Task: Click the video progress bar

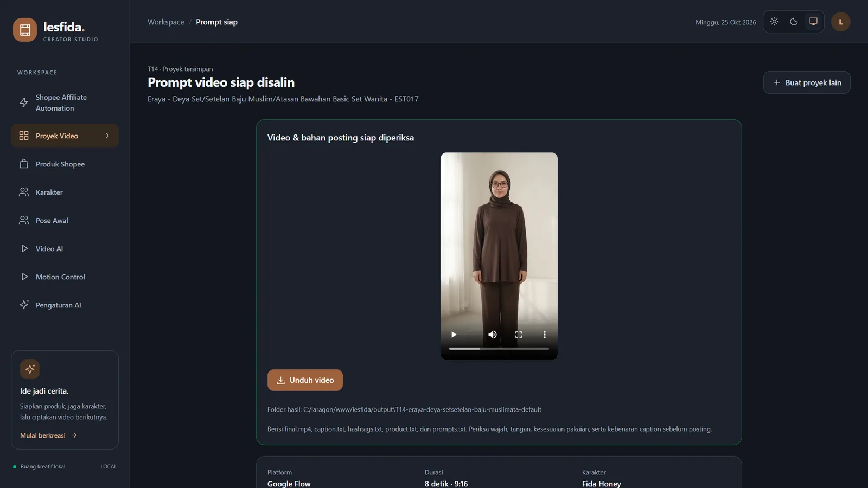Action: click(x=499, y=349)
